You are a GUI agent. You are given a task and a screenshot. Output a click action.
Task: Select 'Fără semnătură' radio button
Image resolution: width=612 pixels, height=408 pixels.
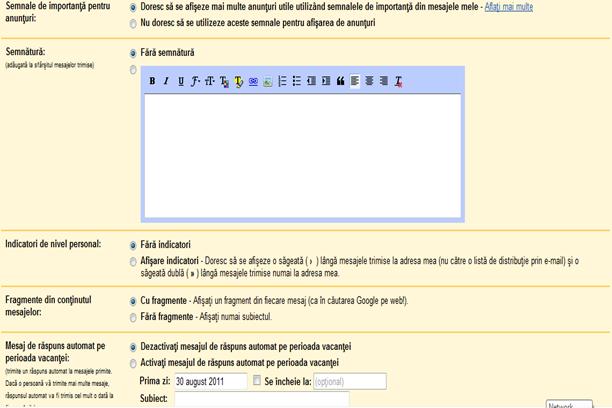pos(133,53)
